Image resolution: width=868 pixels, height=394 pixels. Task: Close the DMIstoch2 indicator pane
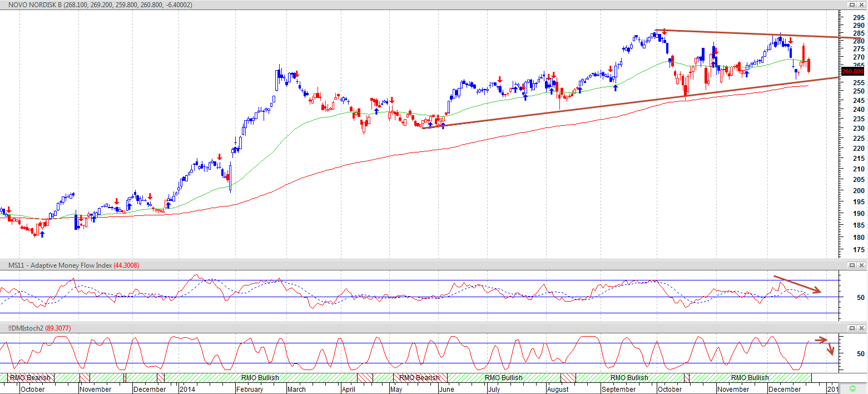pos(861,328)
